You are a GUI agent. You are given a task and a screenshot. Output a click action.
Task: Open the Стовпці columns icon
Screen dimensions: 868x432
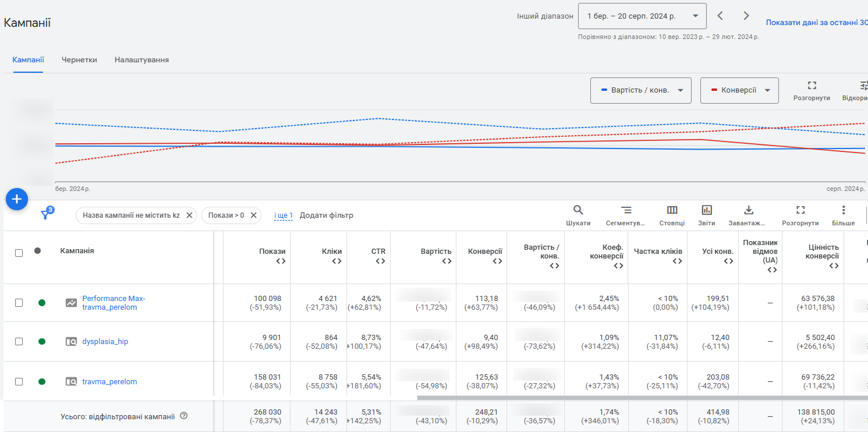coord(672,210)
